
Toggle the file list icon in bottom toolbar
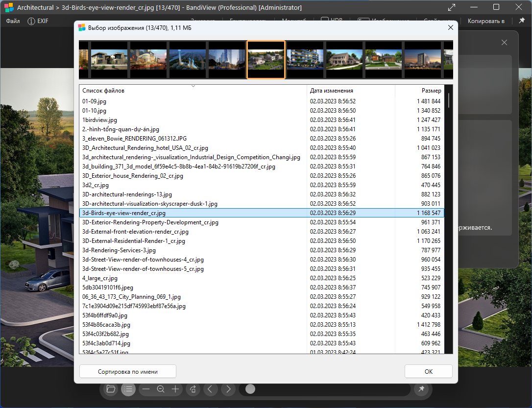[128, 389]
